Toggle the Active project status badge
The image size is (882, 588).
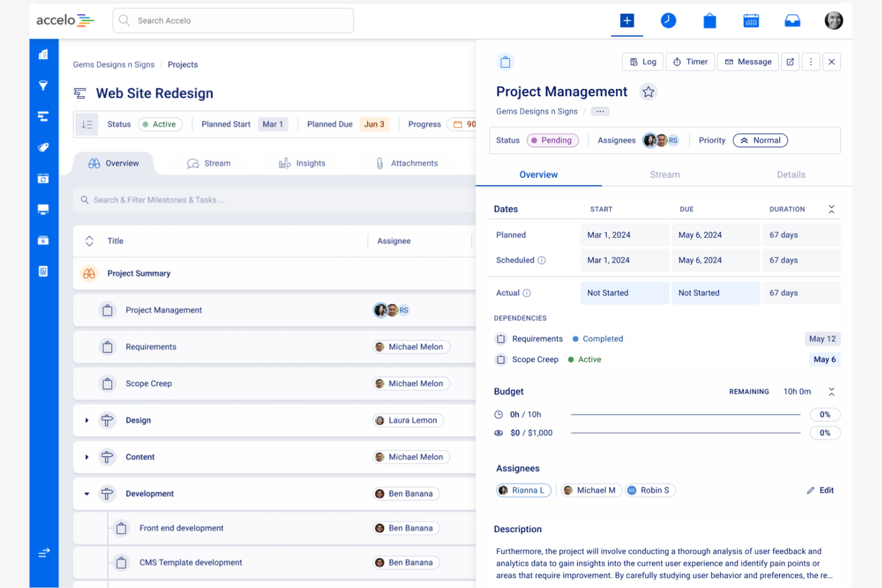tap(160, 125)
